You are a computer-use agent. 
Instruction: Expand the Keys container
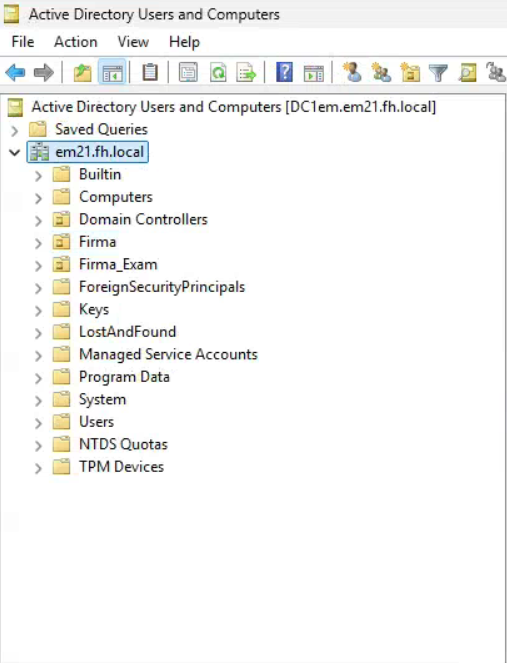pyautogui.click(x=38, y=310)
